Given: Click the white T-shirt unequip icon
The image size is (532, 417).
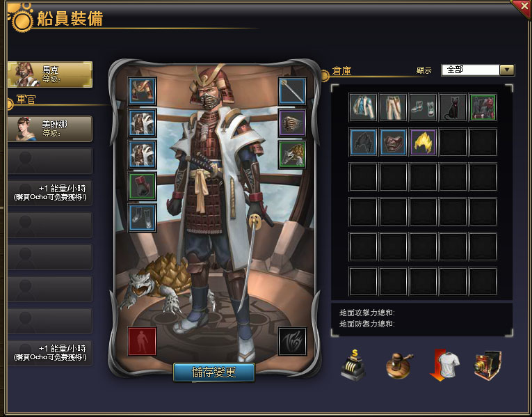Looking at the screenshot, I should (x=444, y=365).
